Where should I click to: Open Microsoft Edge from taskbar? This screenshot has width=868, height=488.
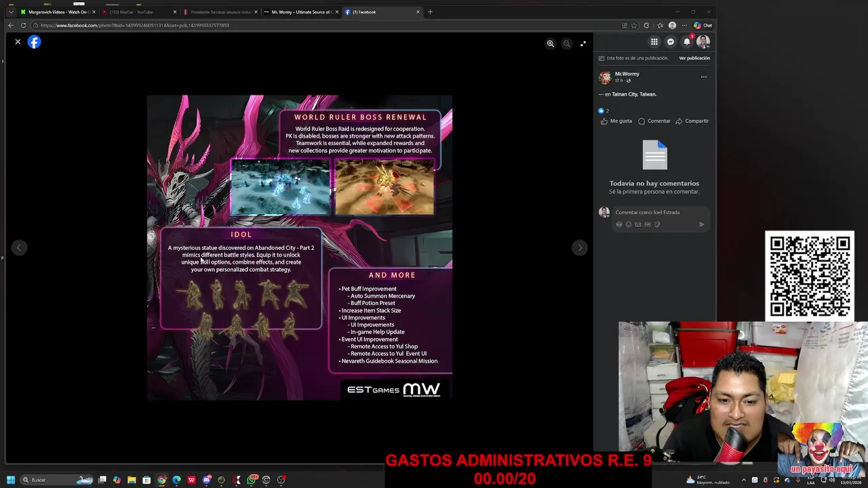176,480
